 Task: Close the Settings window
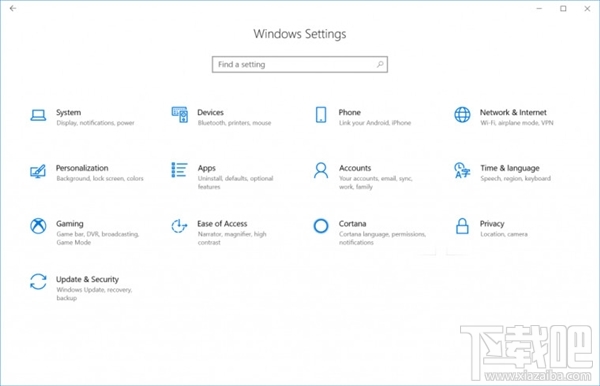(x=587, y=8)
